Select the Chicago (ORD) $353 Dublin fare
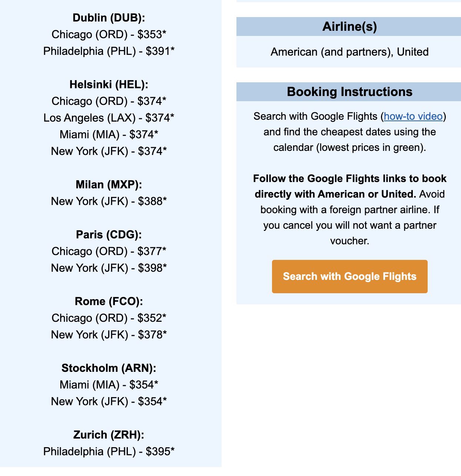461x476 pixels. [110, 34]
